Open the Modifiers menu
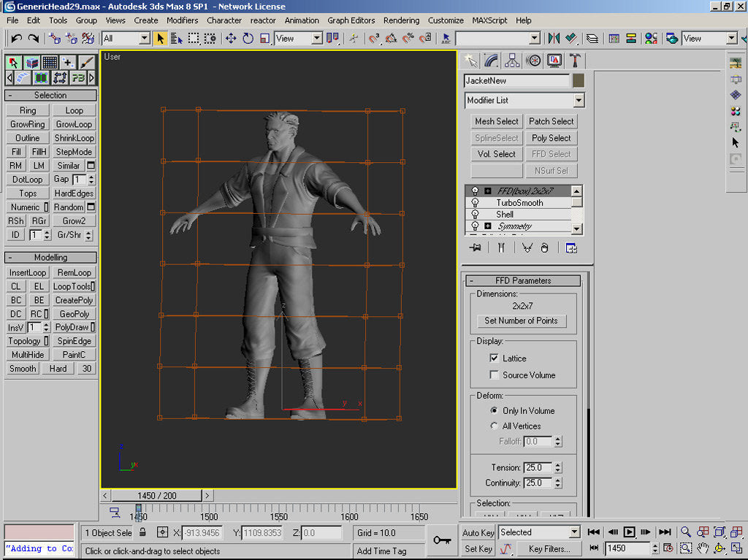748x560 pixels. tap(182, 20)
